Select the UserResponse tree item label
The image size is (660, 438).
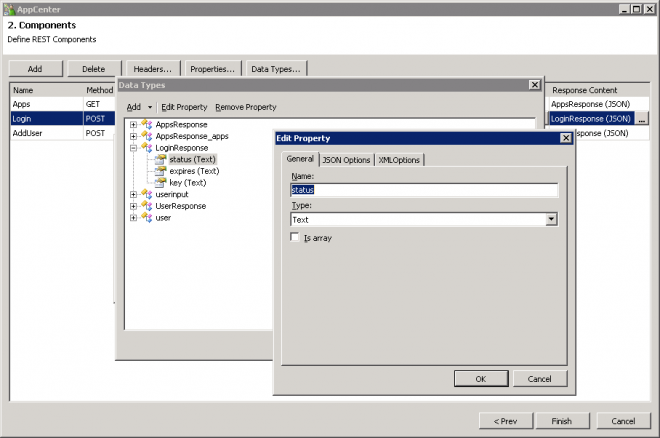coord(181,206)
